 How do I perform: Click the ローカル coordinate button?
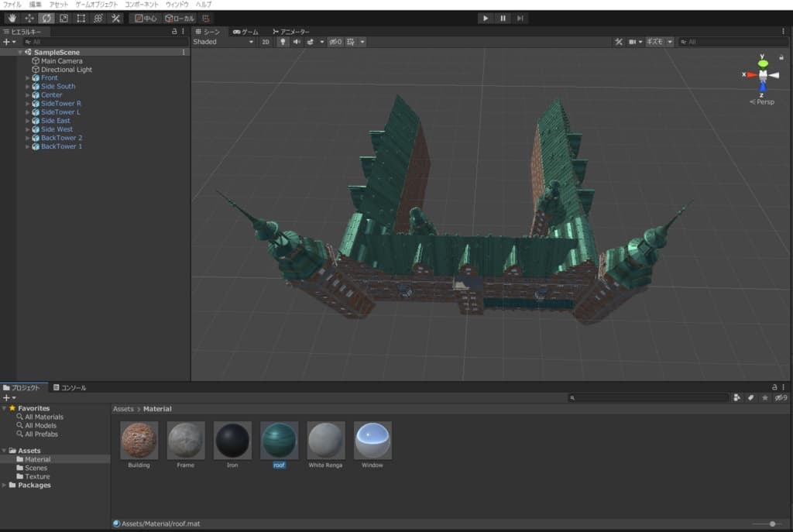click(179, 18)
